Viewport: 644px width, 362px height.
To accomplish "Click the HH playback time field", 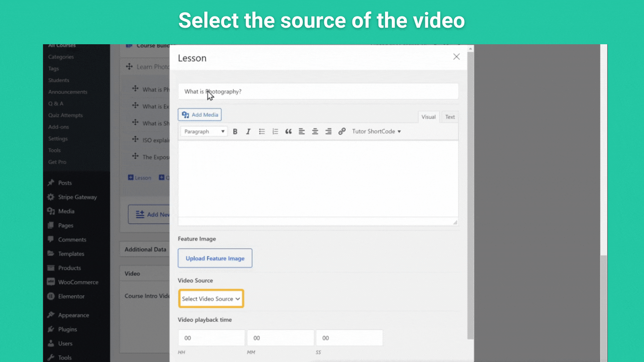I will click(x=211, y=338).
